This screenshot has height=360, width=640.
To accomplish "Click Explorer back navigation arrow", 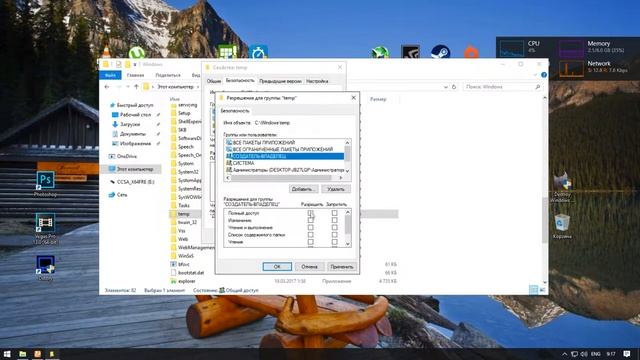I will (x=107, y=87).
